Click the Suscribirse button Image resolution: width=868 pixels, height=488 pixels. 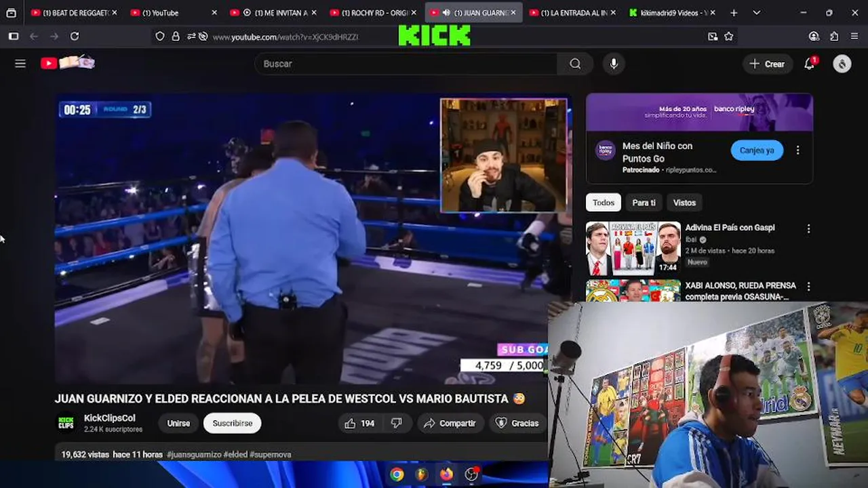point(232,423)
